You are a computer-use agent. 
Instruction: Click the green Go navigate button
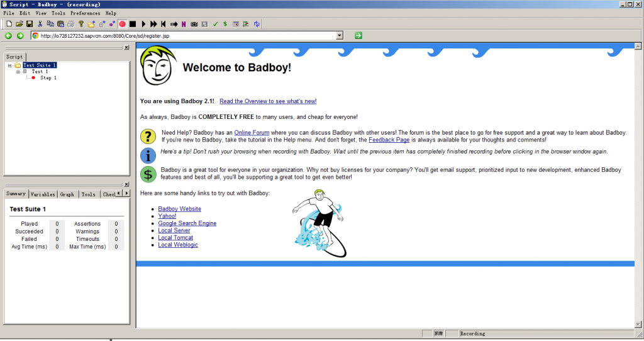point(358,36)
